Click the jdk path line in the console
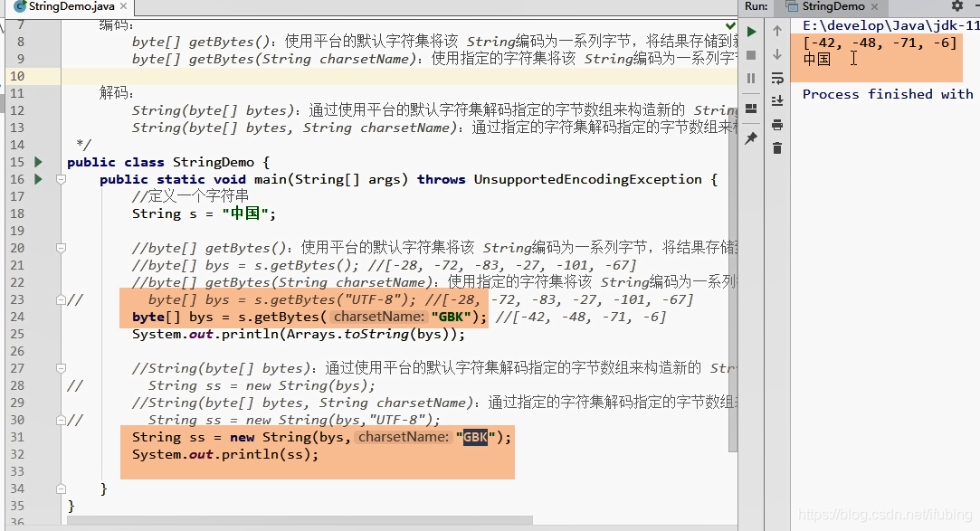Viewport: 980px width, 531px height. 891,25
